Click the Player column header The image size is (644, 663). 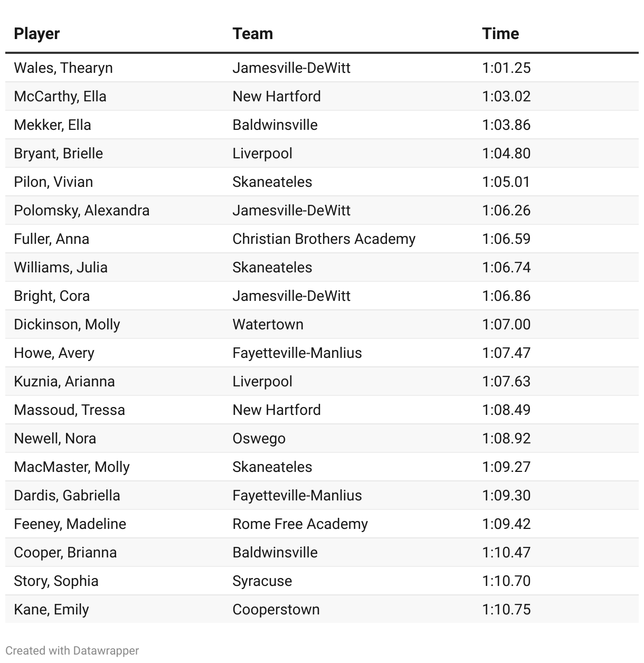click(x=37, y=34)
